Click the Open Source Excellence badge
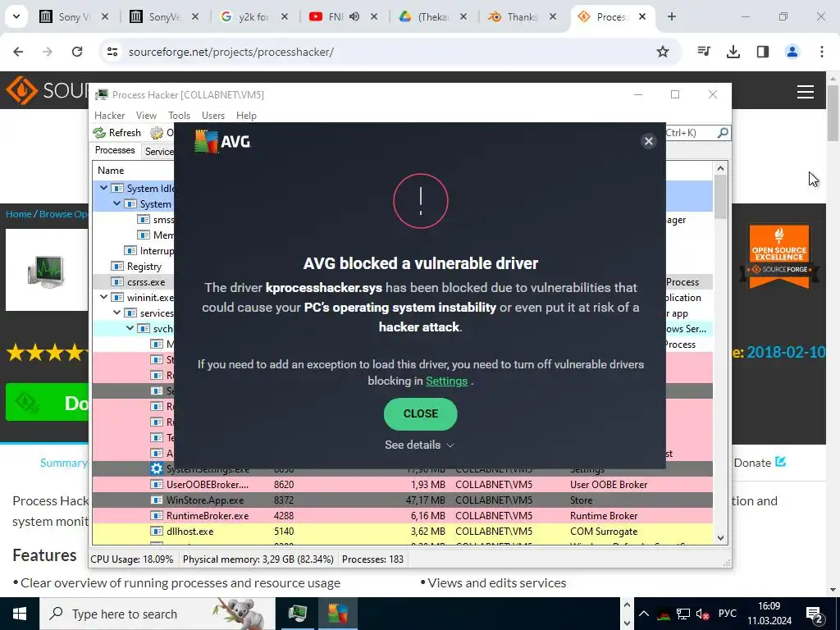 [779, 256]
